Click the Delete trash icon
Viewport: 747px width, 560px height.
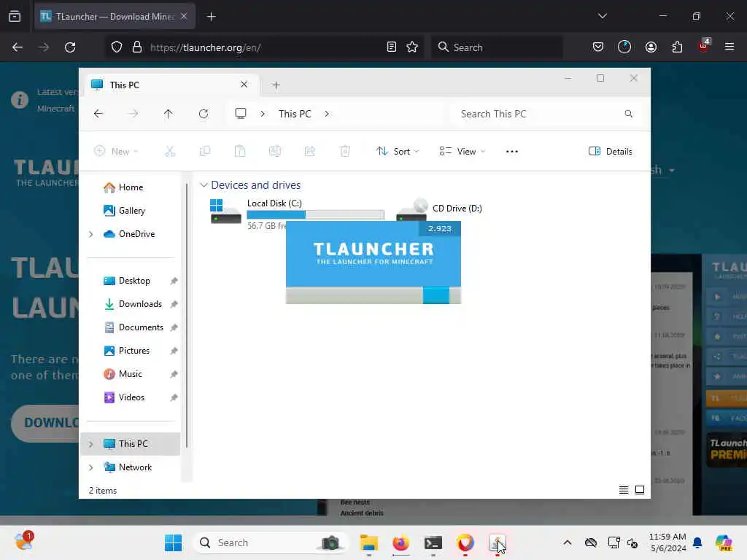pyautogui.click(x=345, y=152)
